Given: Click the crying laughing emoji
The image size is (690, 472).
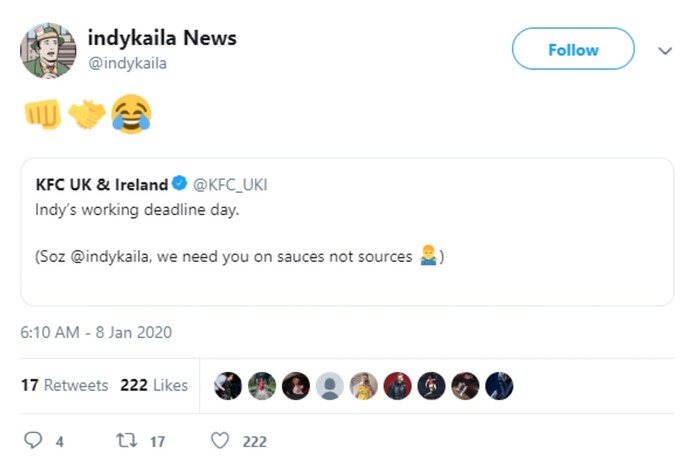Looking at the screenshot, I should click(x=131, y=114).
